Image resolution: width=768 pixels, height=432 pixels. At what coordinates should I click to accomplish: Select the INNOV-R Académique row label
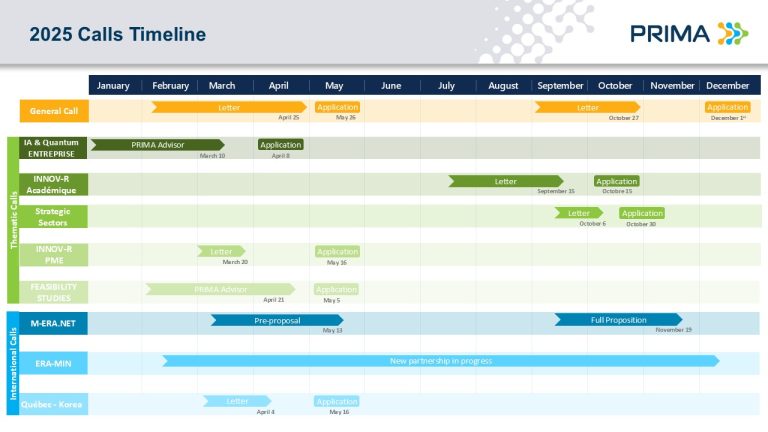[x=54, y=184]
